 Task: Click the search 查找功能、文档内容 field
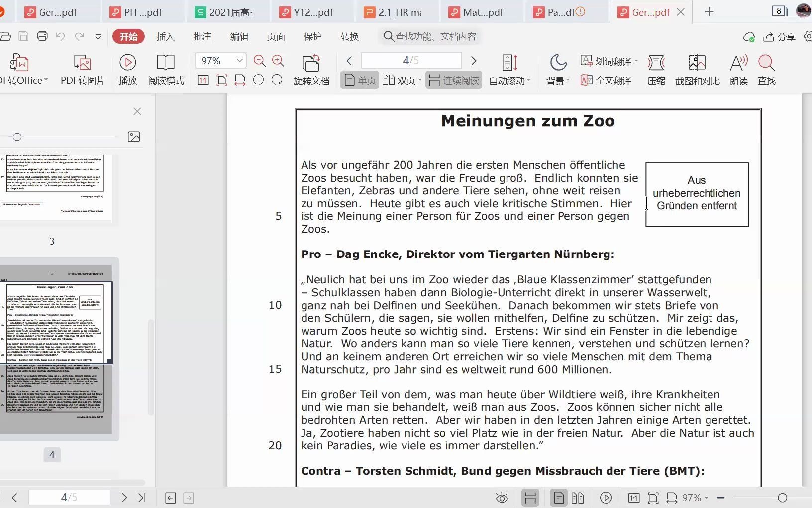[x=430, y=36]
